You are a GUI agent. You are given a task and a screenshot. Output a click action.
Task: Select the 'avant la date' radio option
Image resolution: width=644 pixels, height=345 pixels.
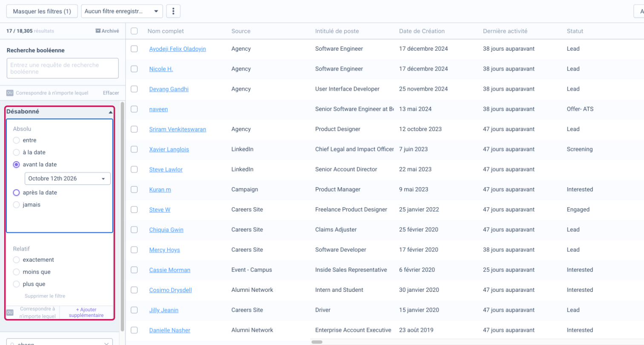pos(16,165)
